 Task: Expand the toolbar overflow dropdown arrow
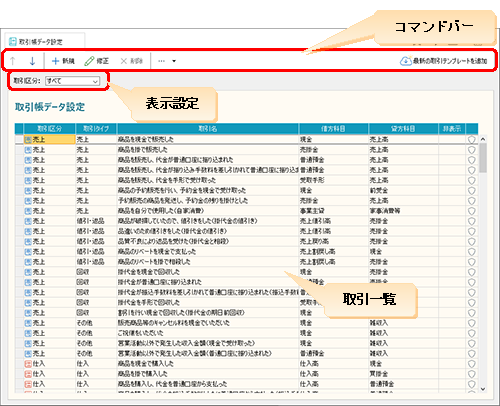pos(174,61)
